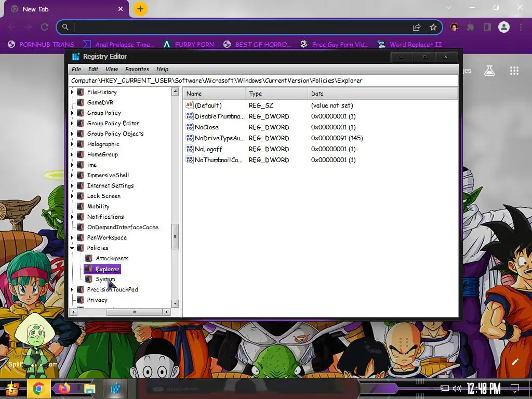Open the BEST OF HORRO... bookmark
Screen dimensions: 532x399
tap(257, 45)
